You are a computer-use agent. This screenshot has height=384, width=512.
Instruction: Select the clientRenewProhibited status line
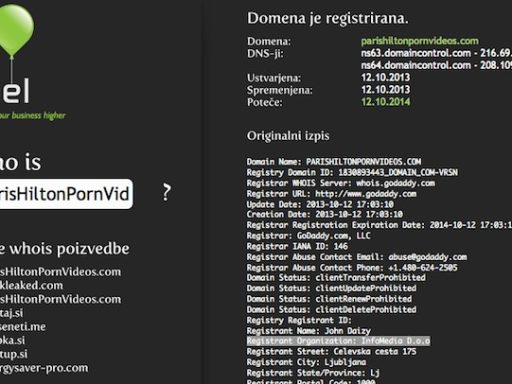coord(329,299)
